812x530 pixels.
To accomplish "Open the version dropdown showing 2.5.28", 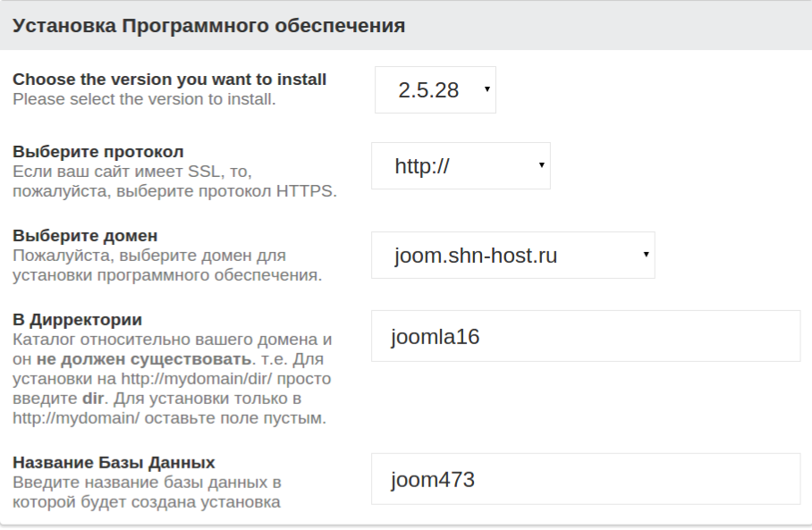I will tap(427, 89).
